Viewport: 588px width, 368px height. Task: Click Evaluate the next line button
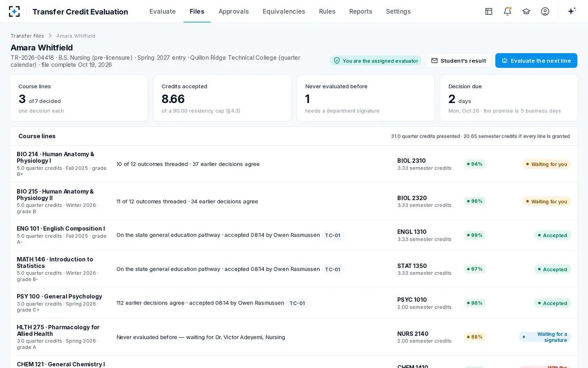(x=536, y=61)
